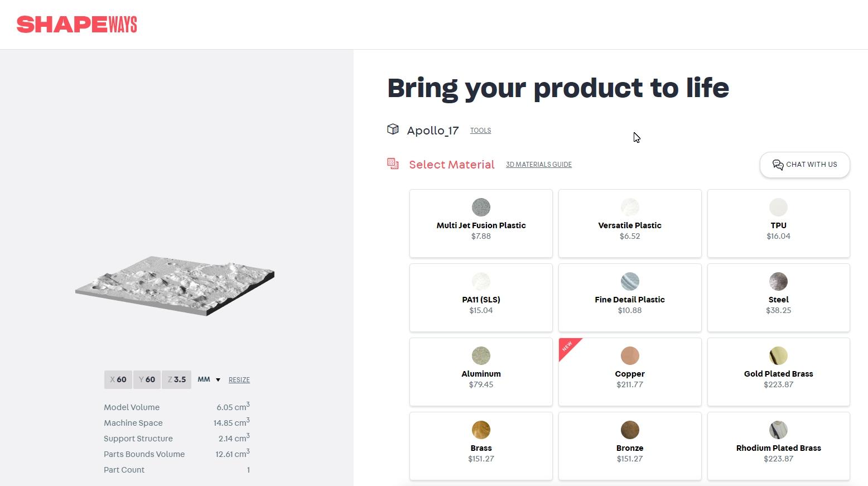Click the Z 3.5 dimension field
The width and height of the screenshot is (868, 486).
pos(177,379)
